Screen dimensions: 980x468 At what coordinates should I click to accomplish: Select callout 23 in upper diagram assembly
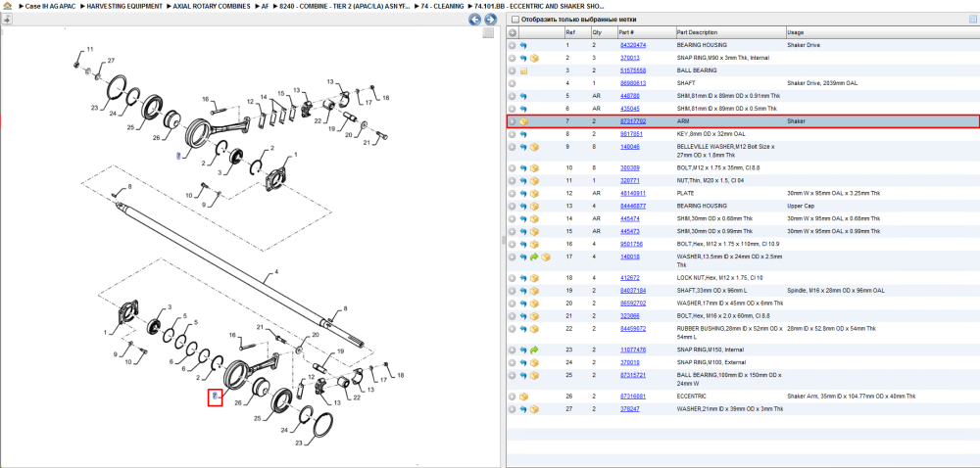tap(94, 108)
